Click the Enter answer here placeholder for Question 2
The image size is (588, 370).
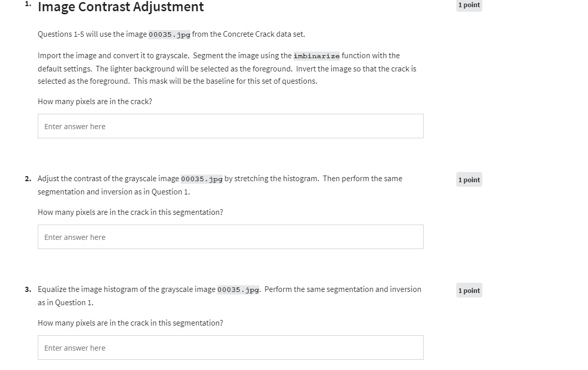click(x=75, y=237)
